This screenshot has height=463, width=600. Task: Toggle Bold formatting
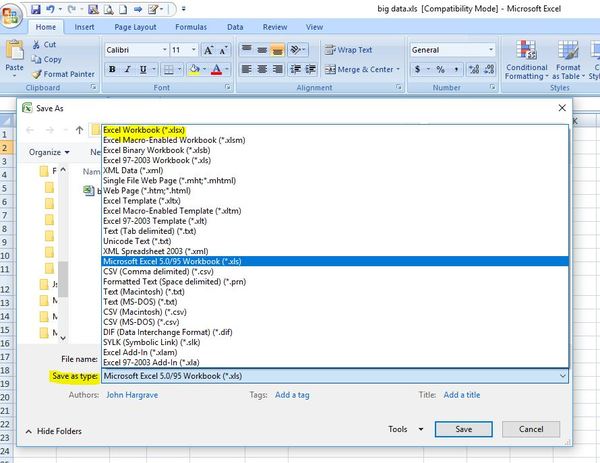(x=112, y=69)
